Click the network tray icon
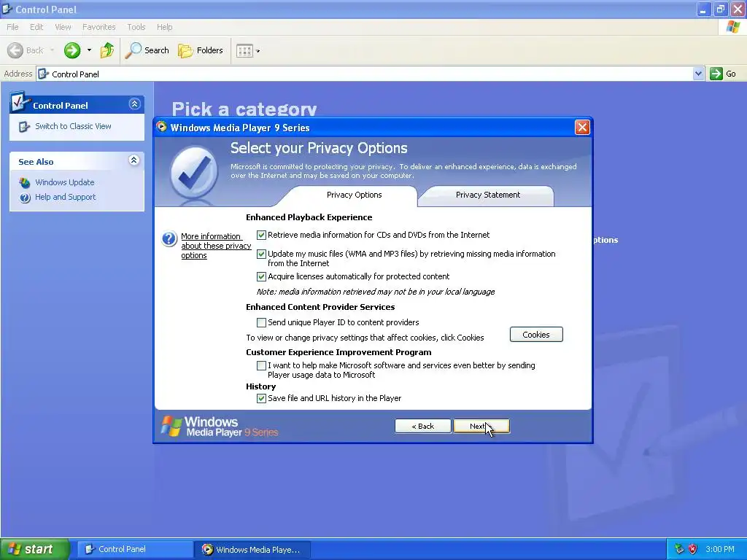Screen dimensions: 747x560 (679, 549)
